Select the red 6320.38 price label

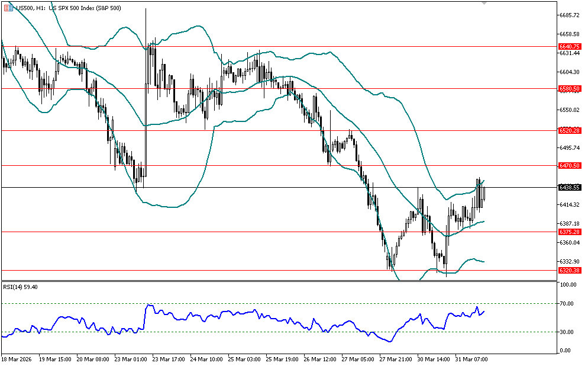click(x=569, y=270)
